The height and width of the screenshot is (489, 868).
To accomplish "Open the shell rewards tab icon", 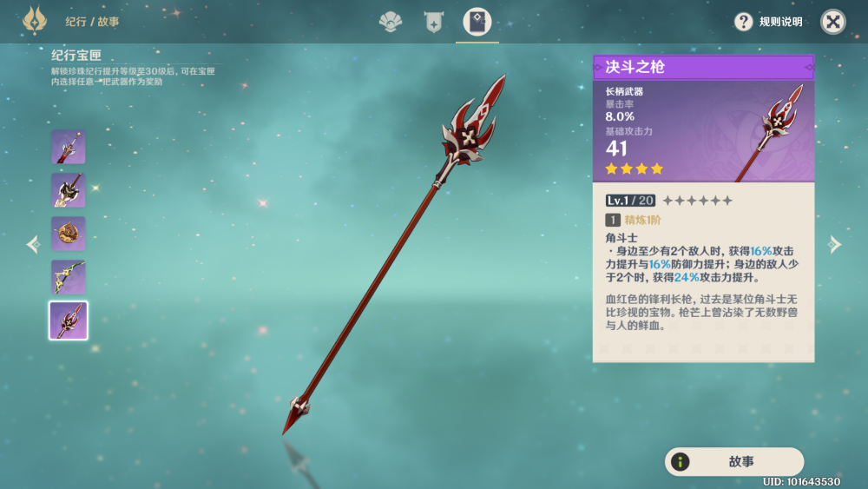I will point(391,23).
